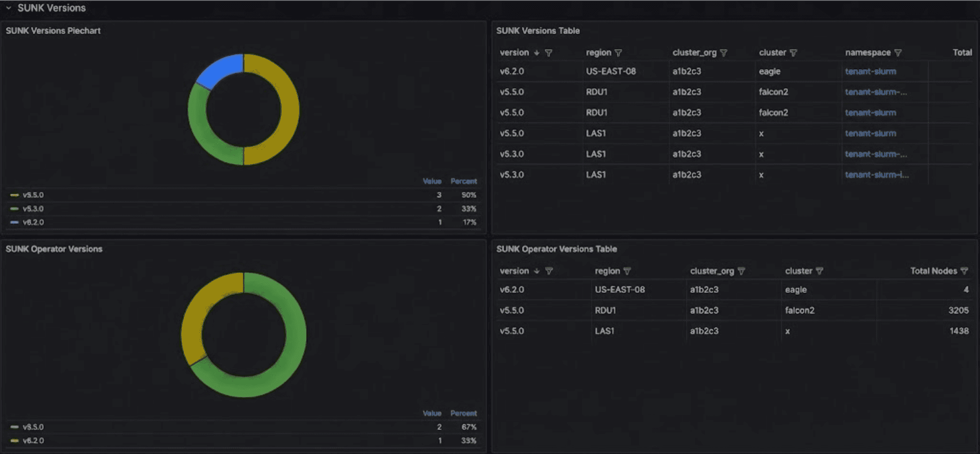Sort legend by Percent in SUNK Versions Piechart
The image size is (980, 454).
point(464,181)
